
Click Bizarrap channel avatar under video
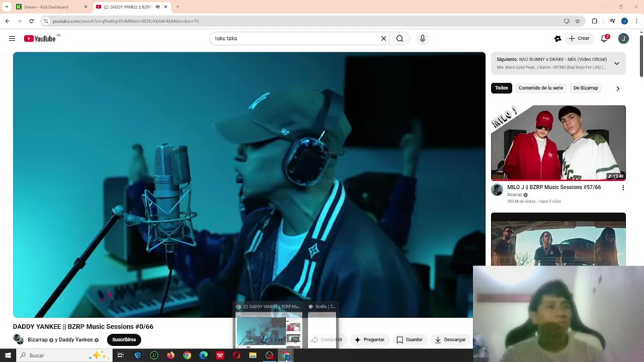19,339
